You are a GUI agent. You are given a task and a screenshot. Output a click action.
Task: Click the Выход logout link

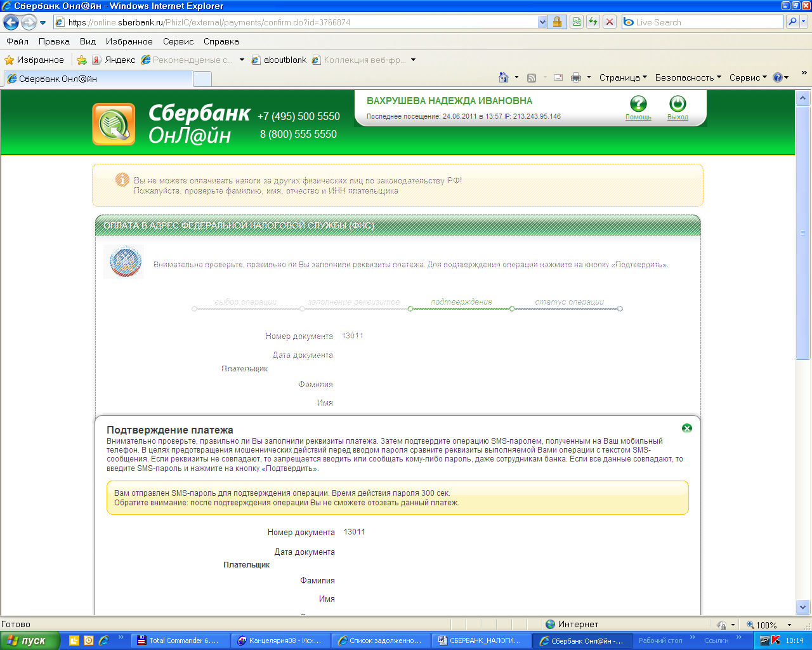(678, 117)
